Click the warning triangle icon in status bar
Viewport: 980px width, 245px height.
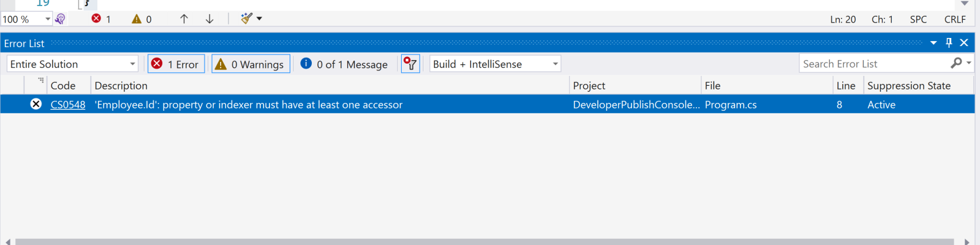coord(137,19)
